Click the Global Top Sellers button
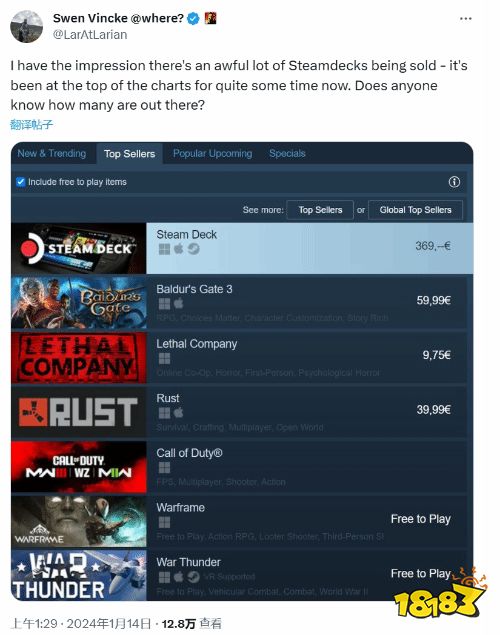 tap(415, 210)
